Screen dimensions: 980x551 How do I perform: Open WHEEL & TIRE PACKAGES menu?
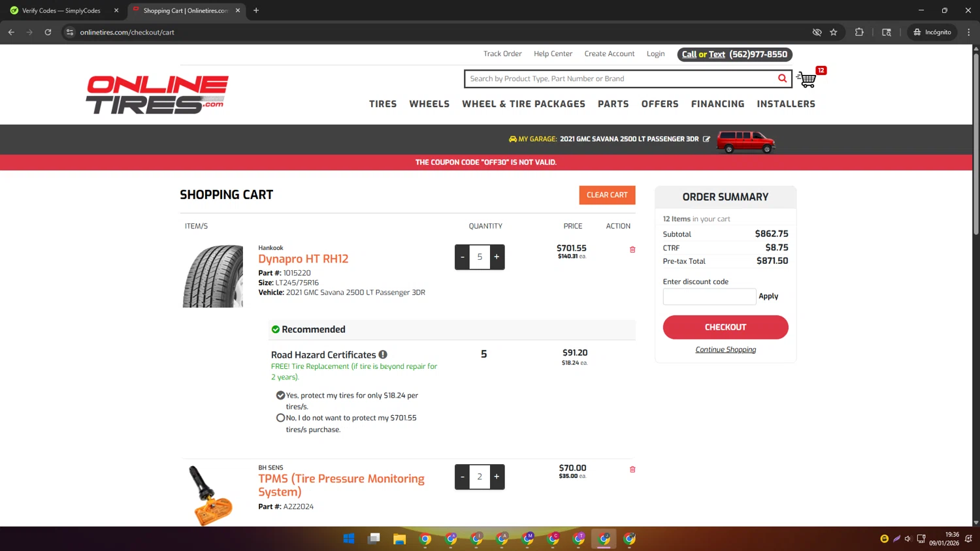523,104
